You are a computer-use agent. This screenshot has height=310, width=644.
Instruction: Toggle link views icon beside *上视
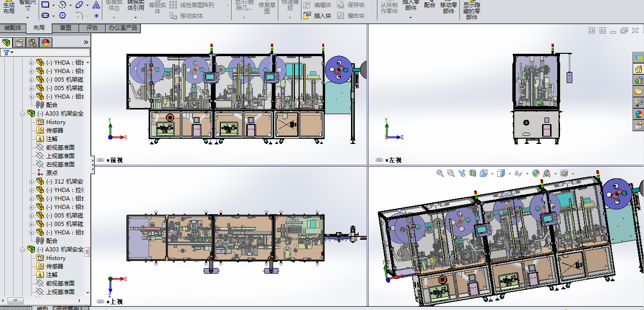tap(100, 302)
